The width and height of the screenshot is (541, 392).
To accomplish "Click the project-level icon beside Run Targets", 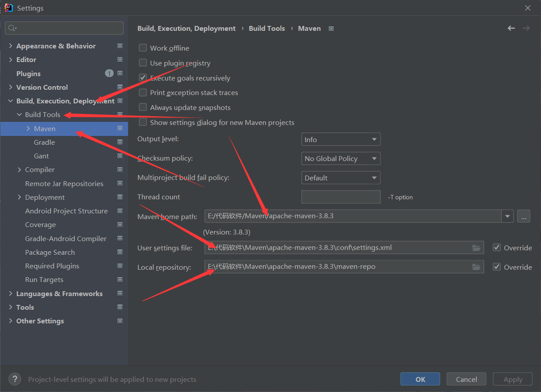I will coord(120,279).
